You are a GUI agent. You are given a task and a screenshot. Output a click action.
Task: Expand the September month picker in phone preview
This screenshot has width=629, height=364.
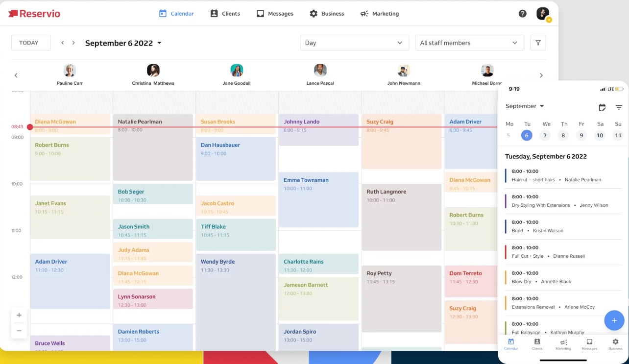coord(524,106)
